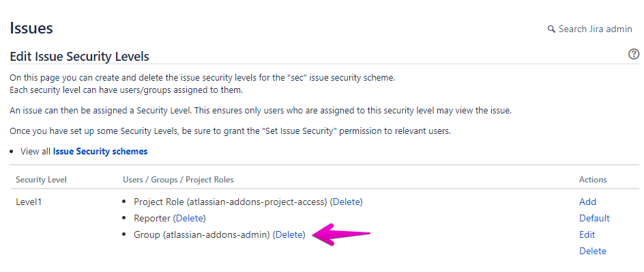Delete the atlassian-addons-admin group entry

[290, 234]
